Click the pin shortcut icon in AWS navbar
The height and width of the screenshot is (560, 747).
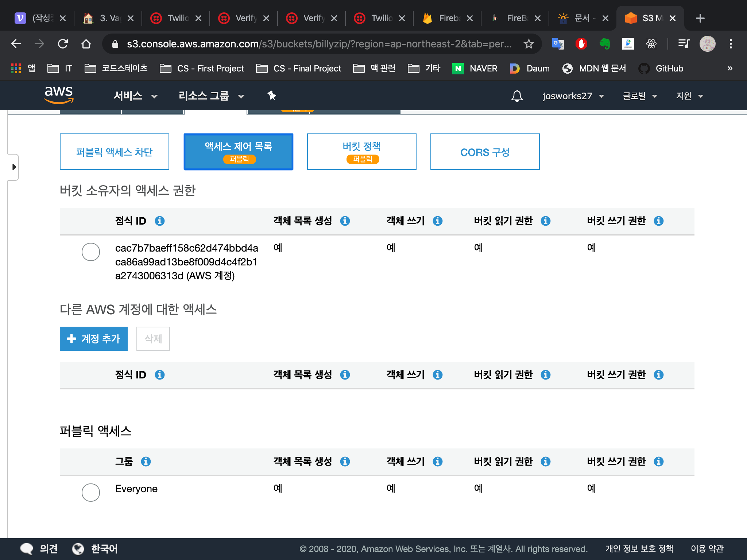click(x=272, y=96)
